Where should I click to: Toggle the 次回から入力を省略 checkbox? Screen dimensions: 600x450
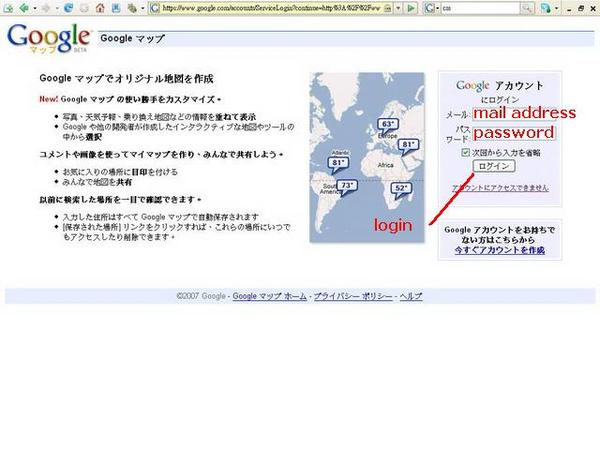465,153
